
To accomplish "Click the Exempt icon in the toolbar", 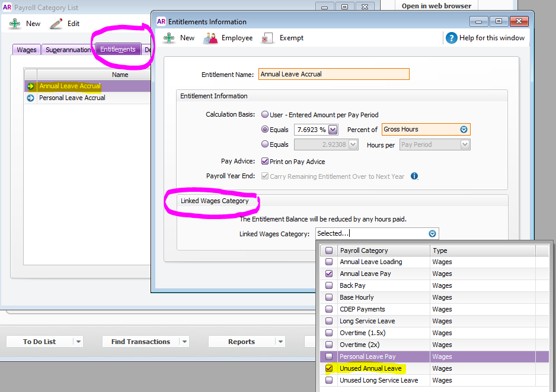I will (x=267, y=38).
